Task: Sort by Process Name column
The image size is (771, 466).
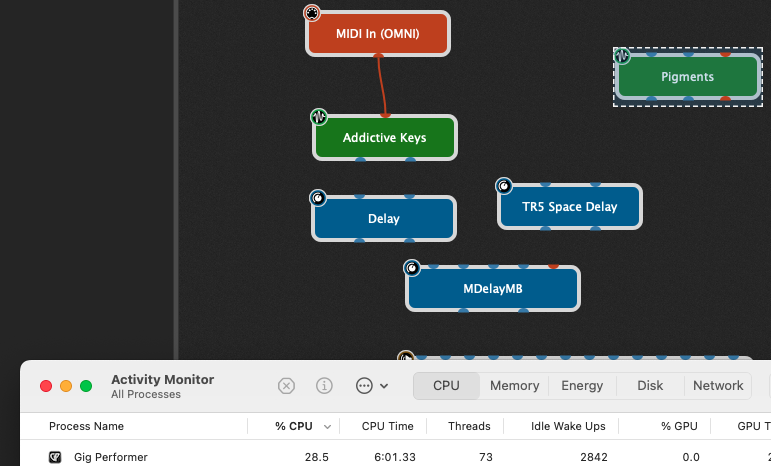Action: pyautogui.click(x=86, y=426)
